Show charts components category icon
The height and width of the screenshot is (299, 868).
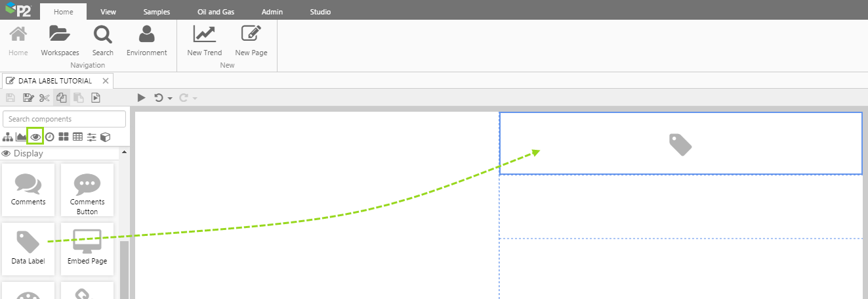(x=21, y=137)
